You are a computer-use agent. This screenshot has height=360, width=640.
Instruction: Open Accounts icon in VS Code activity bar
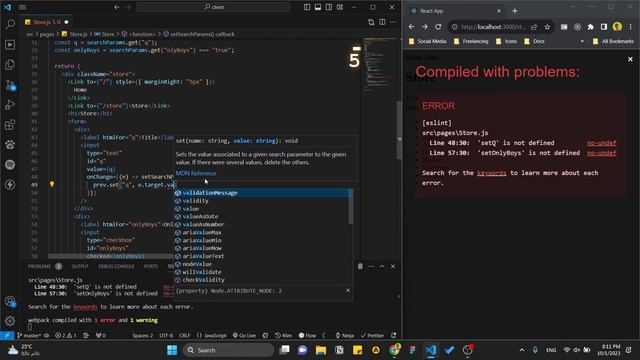[10, 301]
